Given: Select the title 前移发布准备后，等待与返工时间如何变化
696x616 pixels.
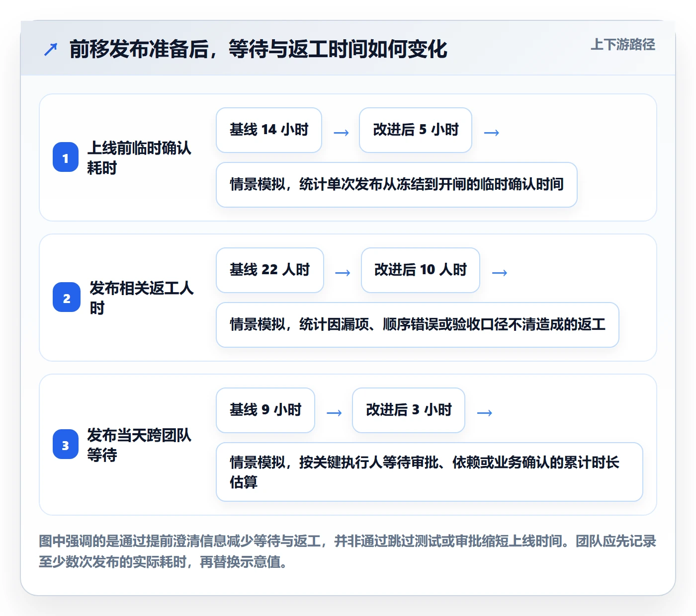Looking at the screenshot, I should point(258,49).
